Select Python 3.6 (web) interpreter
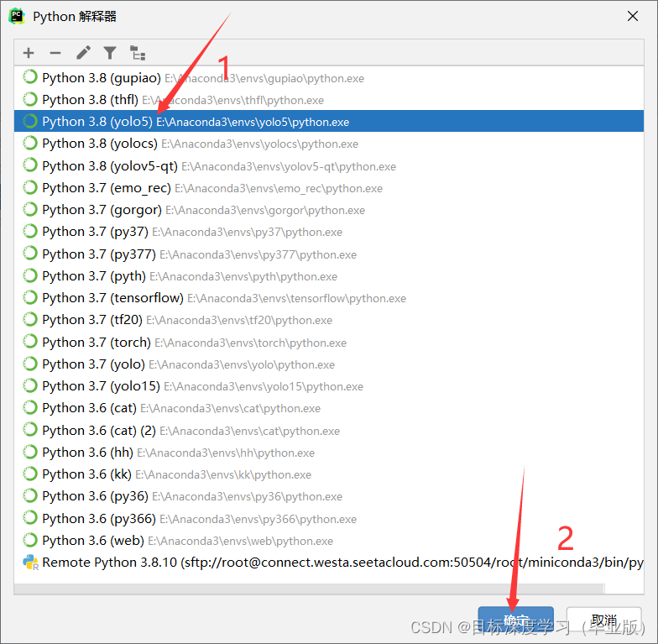 pyautogui.click(x=329, y=541)
